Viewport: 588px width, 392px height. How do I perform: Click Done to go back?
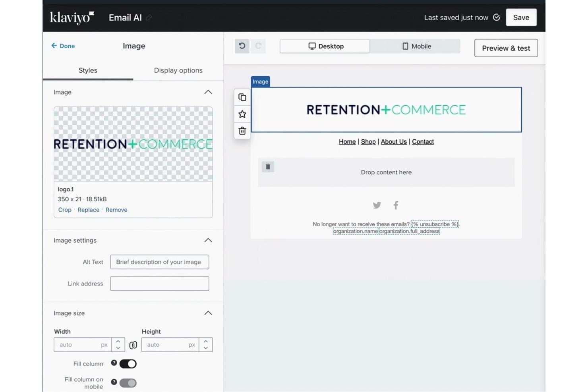(x=63, y=46)
